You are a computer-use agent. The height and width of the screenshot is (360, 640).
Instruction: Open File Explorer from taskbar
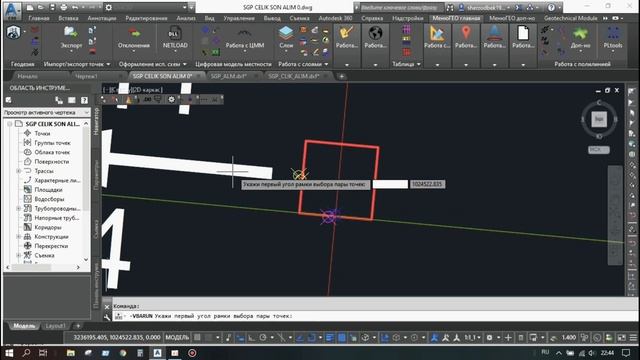click(x=71, y=353)
